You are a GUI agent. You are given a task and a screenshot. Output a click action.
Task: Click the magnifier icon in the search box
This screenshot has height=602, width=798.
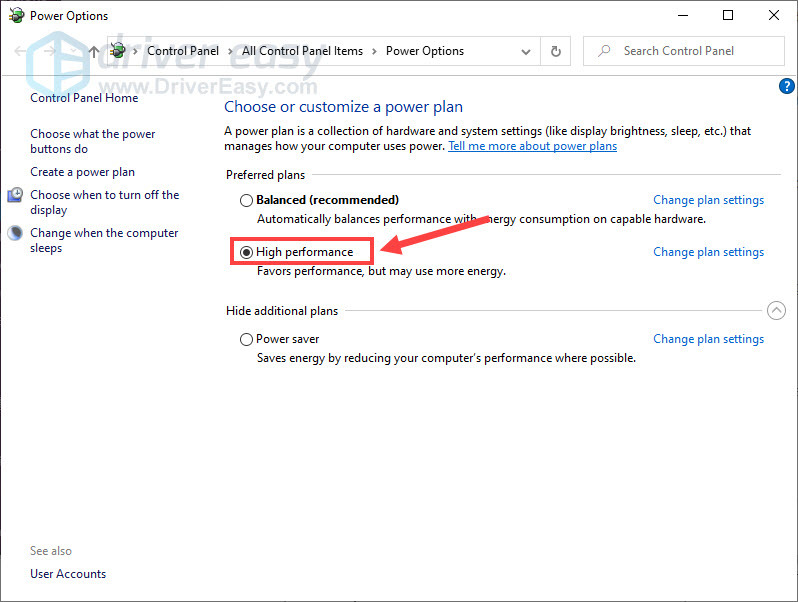(x=604, y=51)
